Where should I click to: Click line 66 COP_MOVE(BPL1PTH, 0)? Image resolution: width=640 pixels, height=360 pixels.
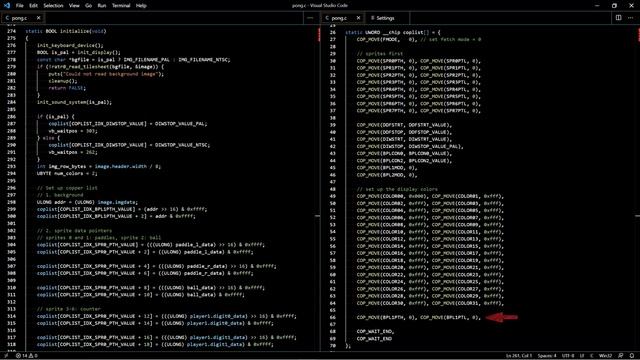(387, 318)
